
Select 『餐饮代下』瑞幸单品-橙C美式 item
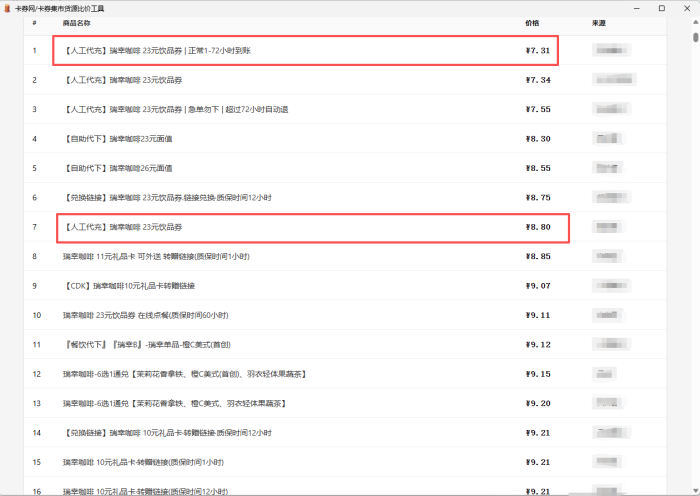click(147, 345)
